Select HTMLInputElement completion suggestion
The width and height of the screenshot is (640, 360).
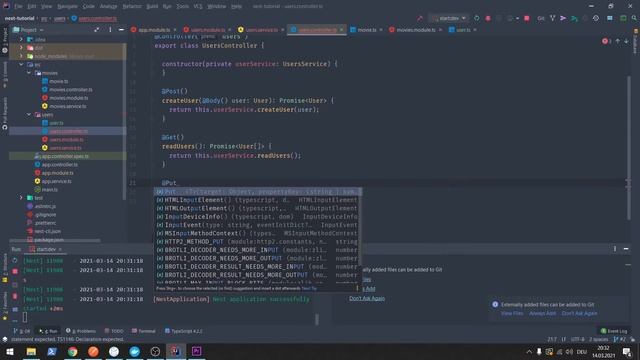[x=257, y=200]
